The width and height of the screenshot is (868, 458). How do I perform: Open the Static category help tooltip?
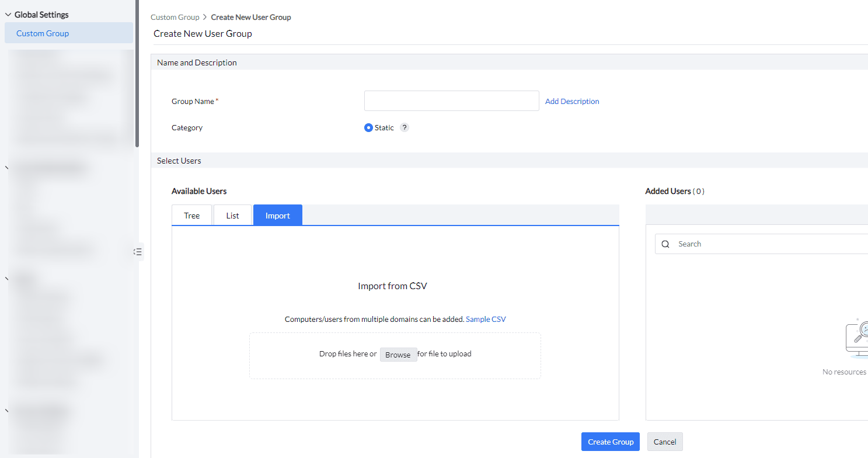tap(405, 127)
